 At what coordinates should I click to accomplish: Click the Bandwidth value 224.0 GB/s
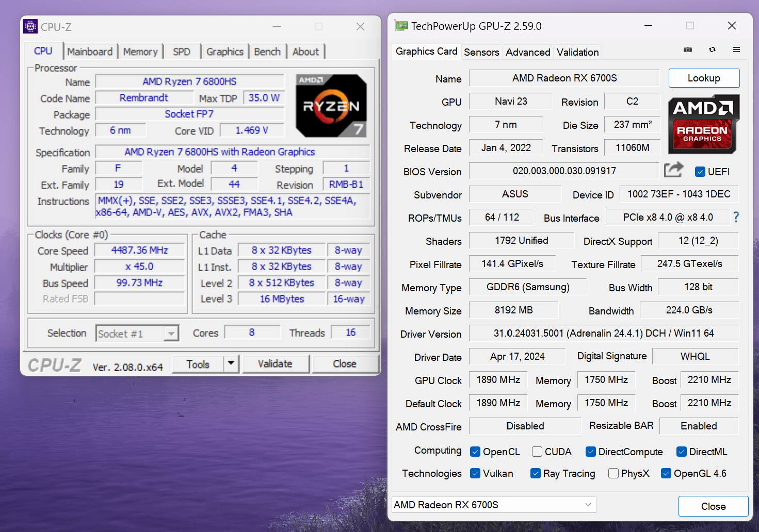(689, 310)
